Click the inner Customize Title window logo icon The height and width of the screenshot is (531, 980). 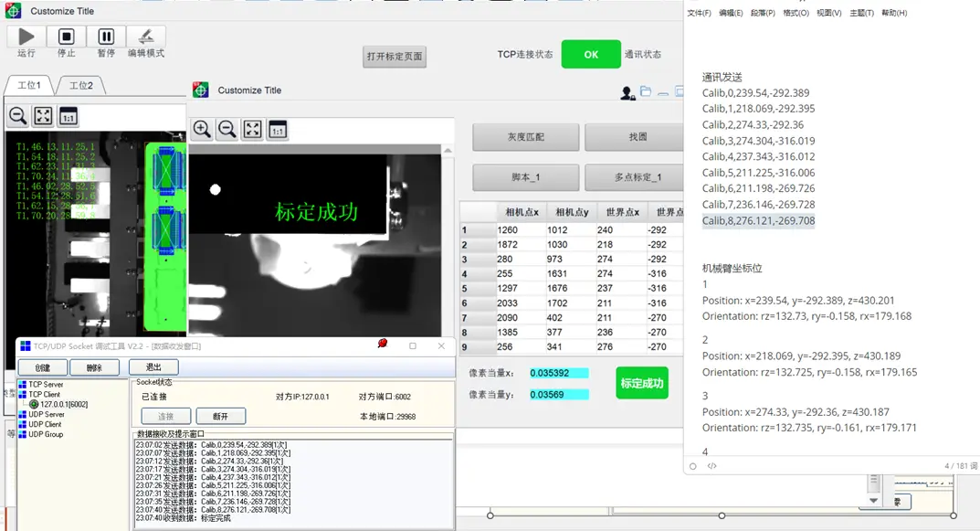click(201, 90)
